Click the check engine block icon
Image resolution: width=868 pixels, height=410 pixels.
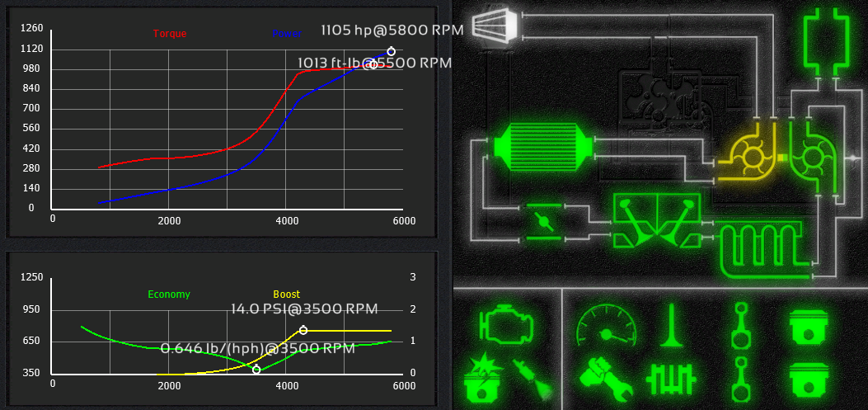pyautogui.click(x=506, y=323)
